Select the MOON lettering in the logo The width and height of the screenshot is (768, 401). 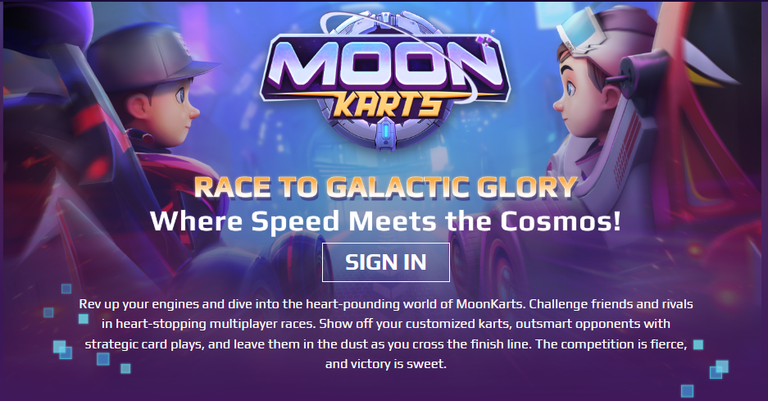(384, 66)
